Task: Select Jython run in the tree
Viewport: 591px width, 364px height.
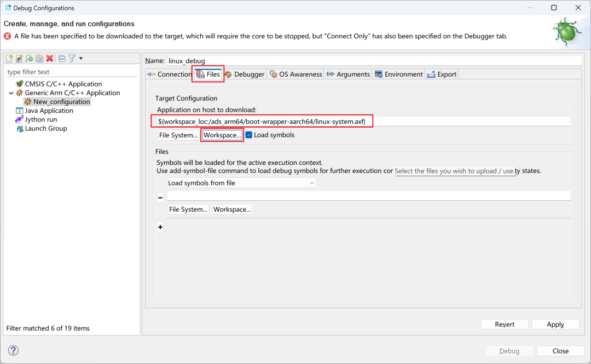Action: click(40, 119)
